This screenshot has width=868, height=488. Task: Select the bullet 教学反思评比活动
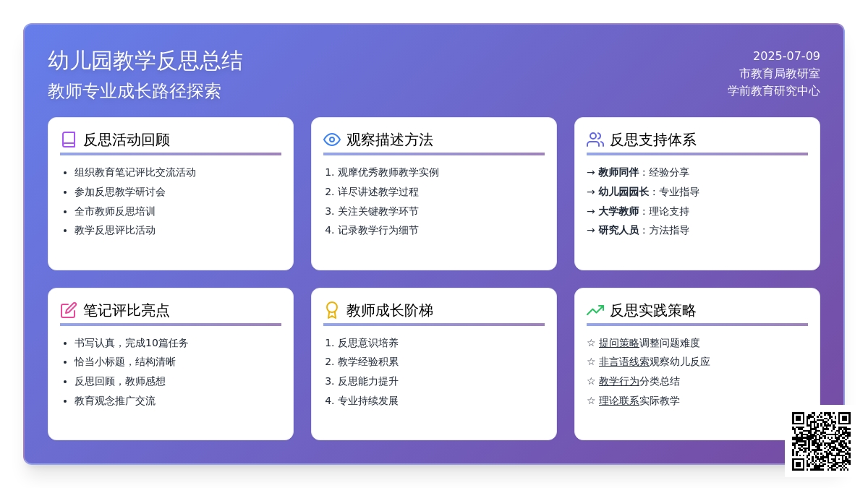(x=115, y=230)
